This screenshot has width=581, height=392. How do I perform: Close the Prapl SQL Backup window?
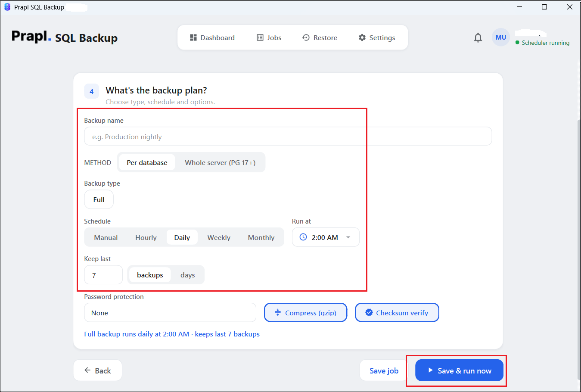569,7
